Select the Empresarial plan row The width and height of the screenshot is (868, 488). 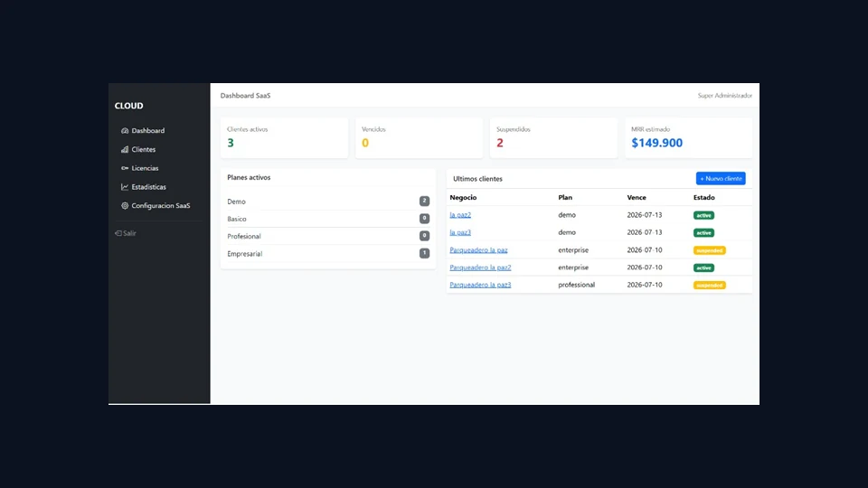[x=327, y=254]
